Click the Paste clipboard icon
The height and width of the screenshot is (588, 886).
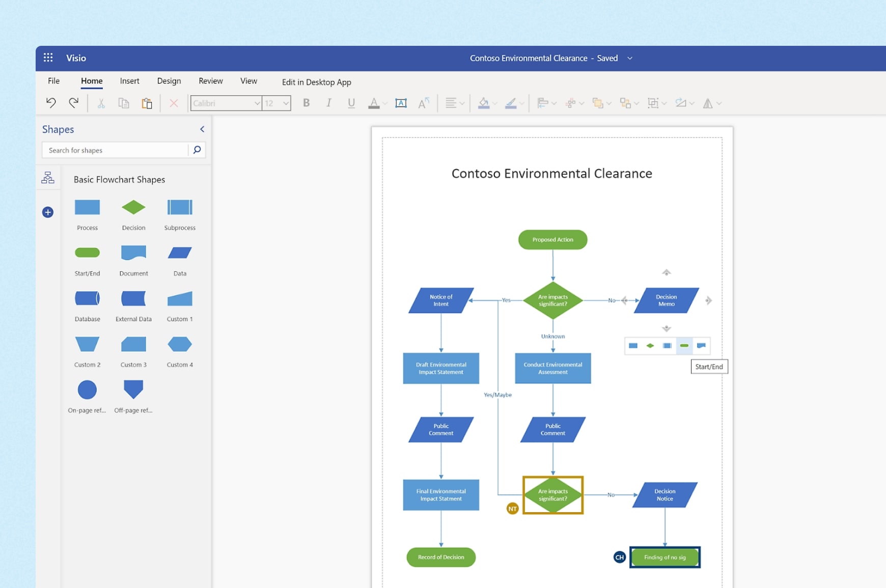tap(147, 103)
